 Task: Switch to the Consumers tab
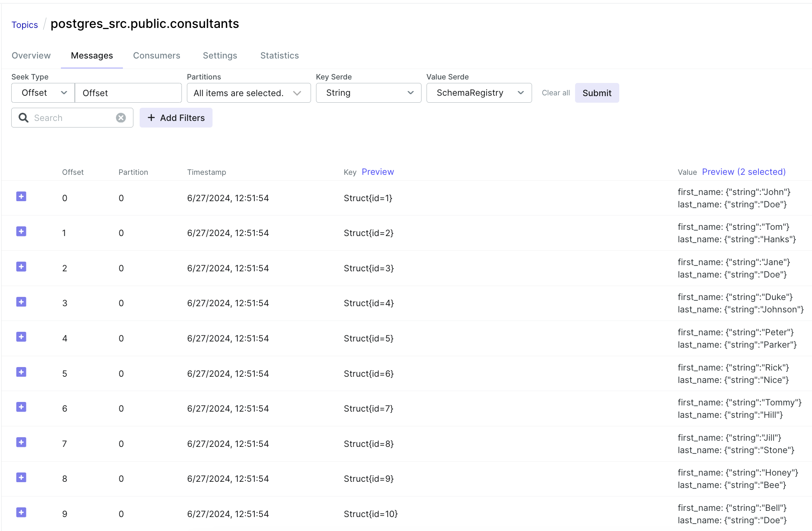coord(157,55)
